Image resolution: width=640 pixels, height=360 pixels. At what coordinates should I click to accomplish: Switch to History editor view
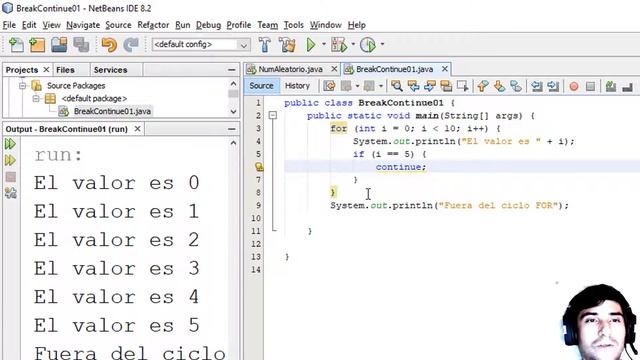297,86
